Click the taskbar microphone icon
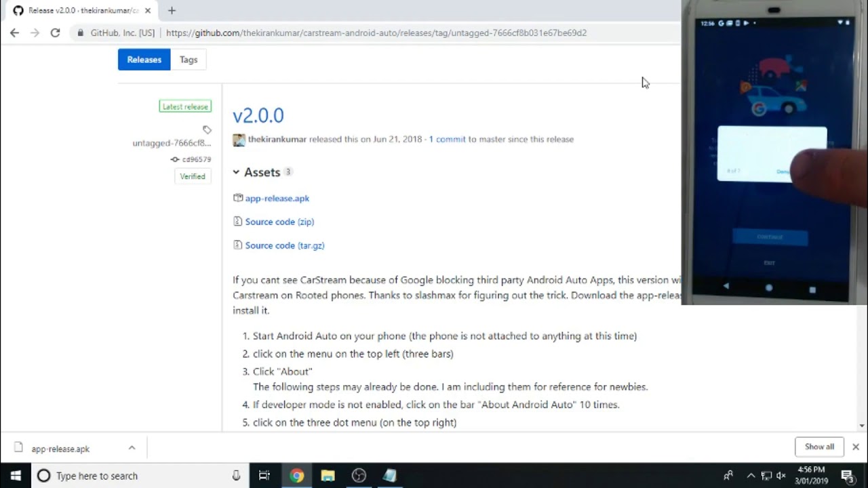The height and width of the screenshot is (488, 868). point(236,476)
